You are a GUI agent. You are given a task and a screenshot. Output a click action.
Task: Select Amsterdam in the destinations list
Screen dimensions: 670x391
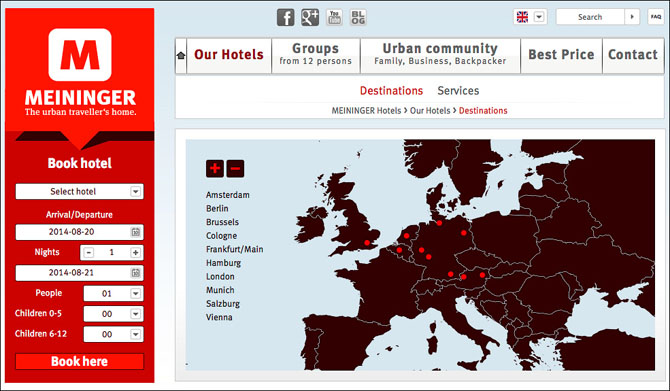tap(228, 195)
